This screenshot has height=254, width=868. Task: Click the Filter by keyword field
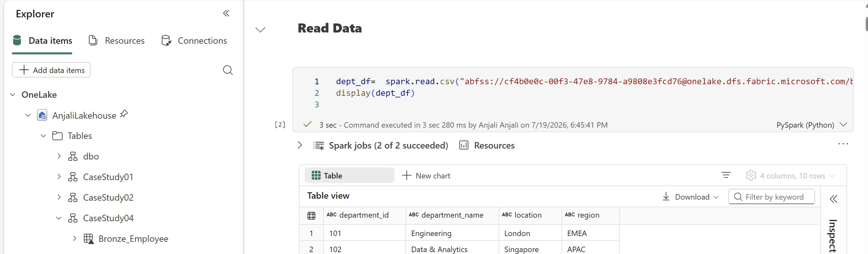coord(771,197)
